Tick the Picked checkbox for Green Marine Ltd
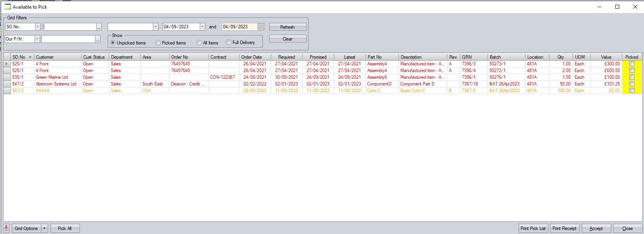644x234 pixels. pyautogui.click(x=632, y=77)
